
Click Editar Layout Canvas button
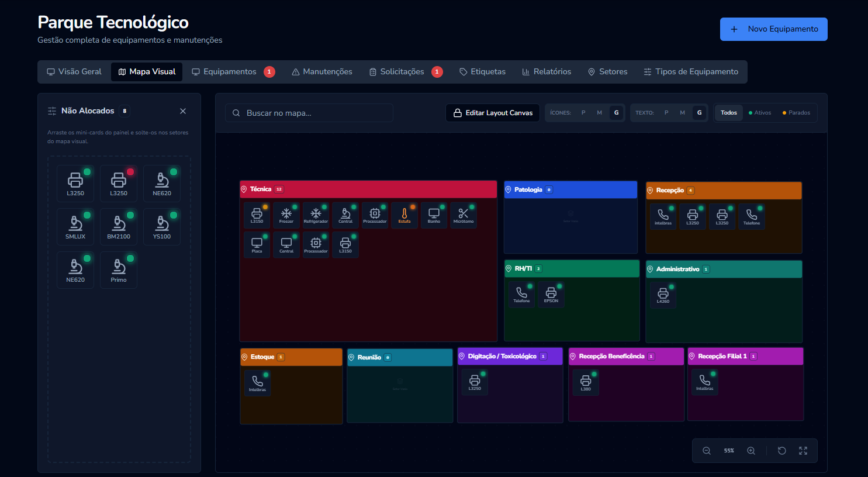[x=493, y=113]
